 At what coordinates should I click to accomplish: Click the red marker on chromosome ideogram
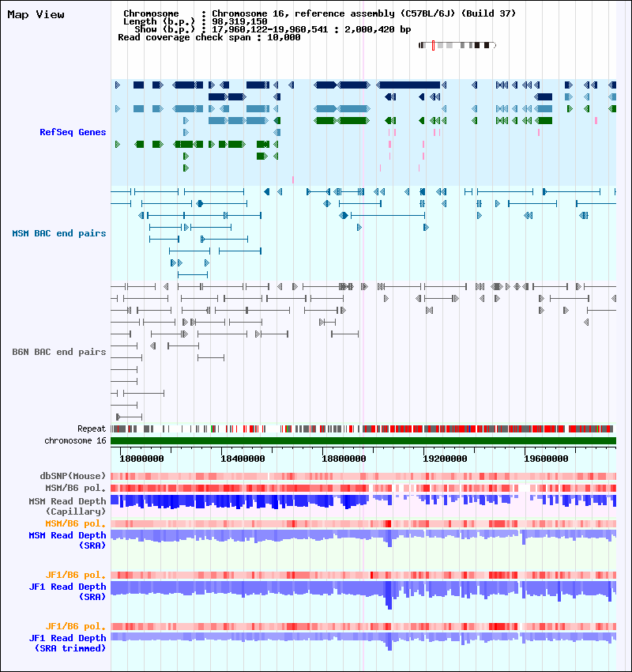pyautogui.click(x=434, y=45)
